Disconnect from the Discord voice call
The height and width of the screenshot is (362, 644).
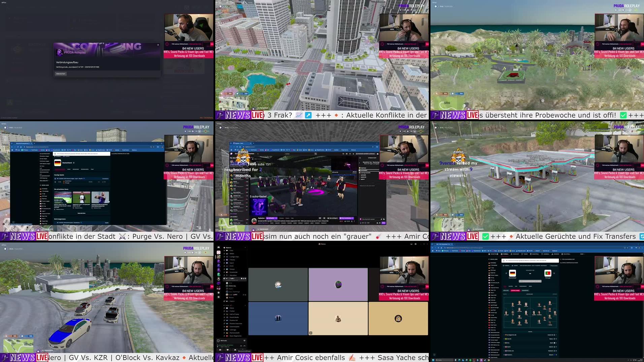(245, 346)
